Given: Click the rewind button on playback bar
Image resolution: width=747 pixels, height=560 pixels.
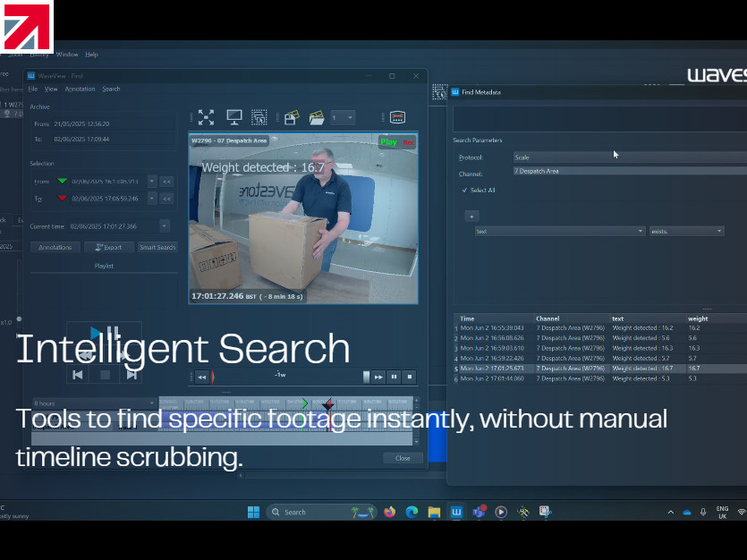Looking at the screenshot, I should 202,377.
